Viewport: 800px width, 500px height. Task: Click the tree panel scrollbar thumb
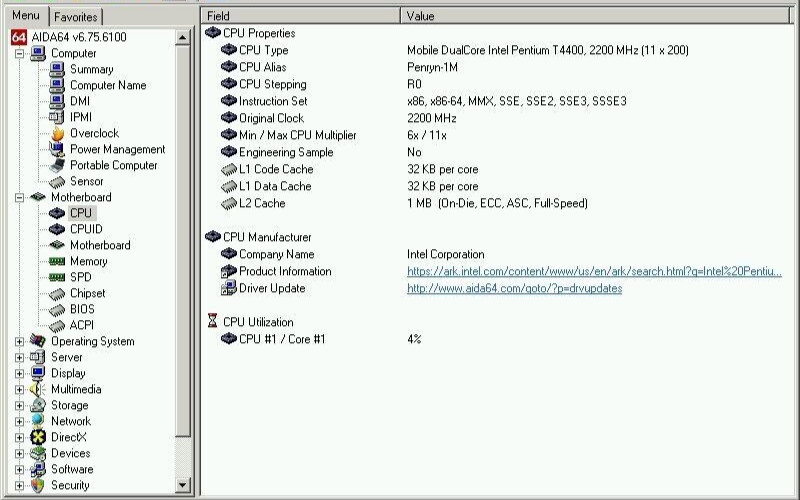coord(183,241)
